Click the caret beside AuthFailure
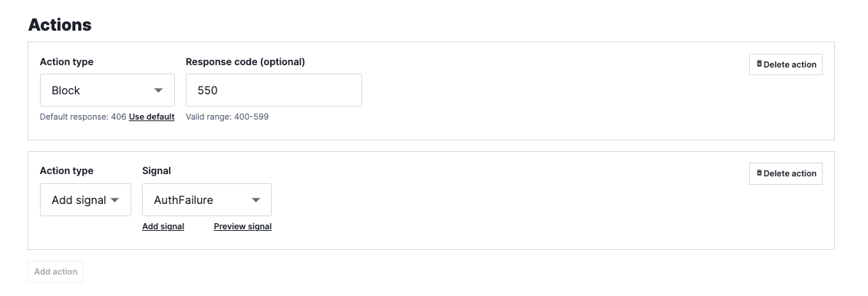This screenshot has height=296, width=868. [256, 199]
